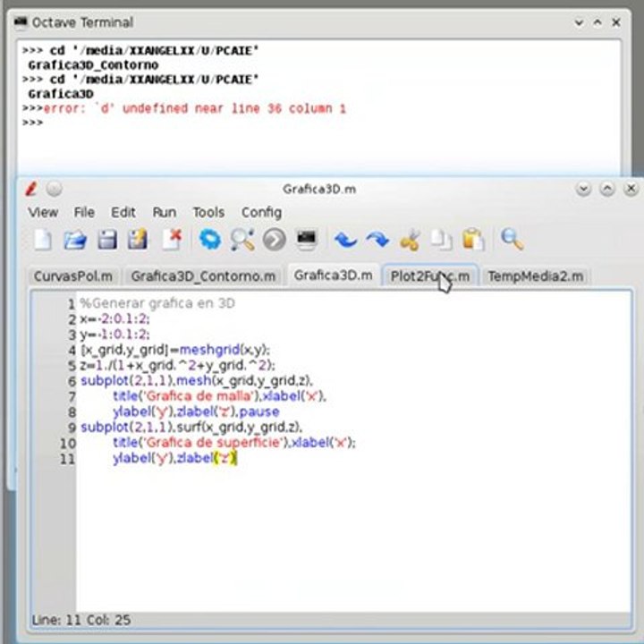Open the View menu
This screenshot has width=644, height=644.
point(43,212)
